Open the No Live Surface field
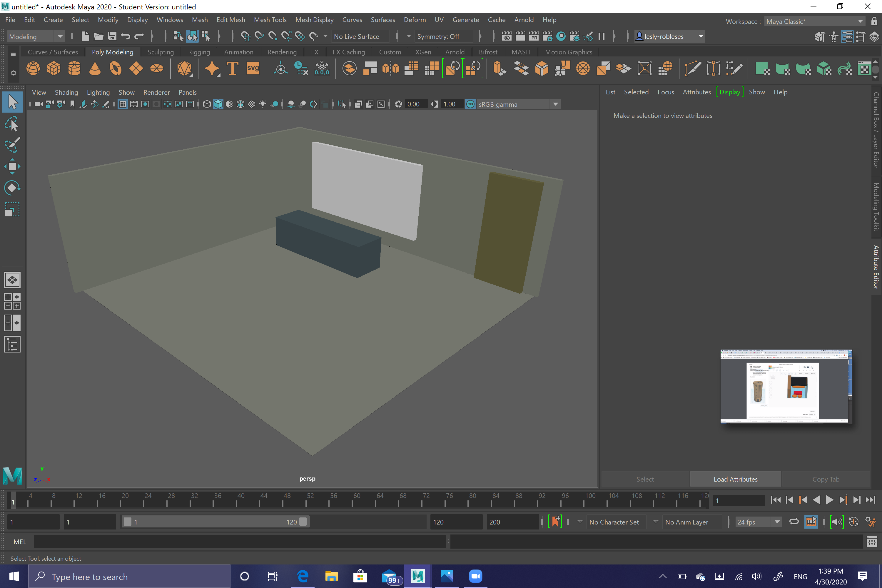 [361, 36]
